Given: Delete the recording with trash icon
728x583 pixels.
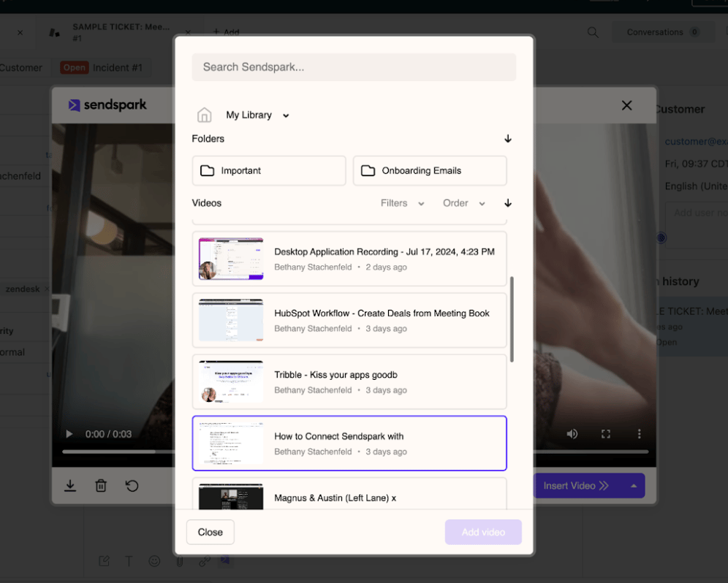Looking at the screenshot, I should pos(101,486).
